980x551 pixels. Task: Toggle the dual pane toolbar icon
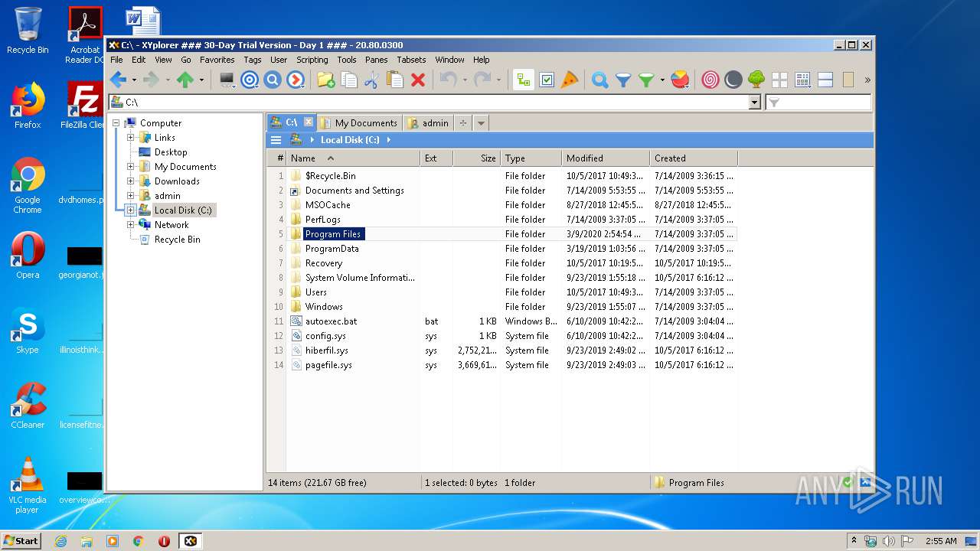point(825,80)
